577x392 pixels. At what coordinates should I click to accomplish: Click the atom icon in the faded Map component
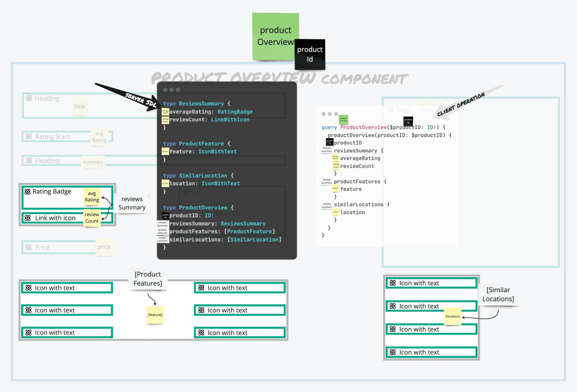(x=391, y=110)
